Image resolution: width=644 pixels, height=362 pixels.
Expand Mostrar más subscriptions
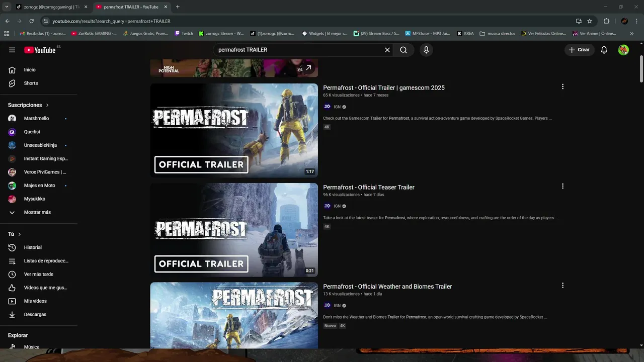[38, 212]
